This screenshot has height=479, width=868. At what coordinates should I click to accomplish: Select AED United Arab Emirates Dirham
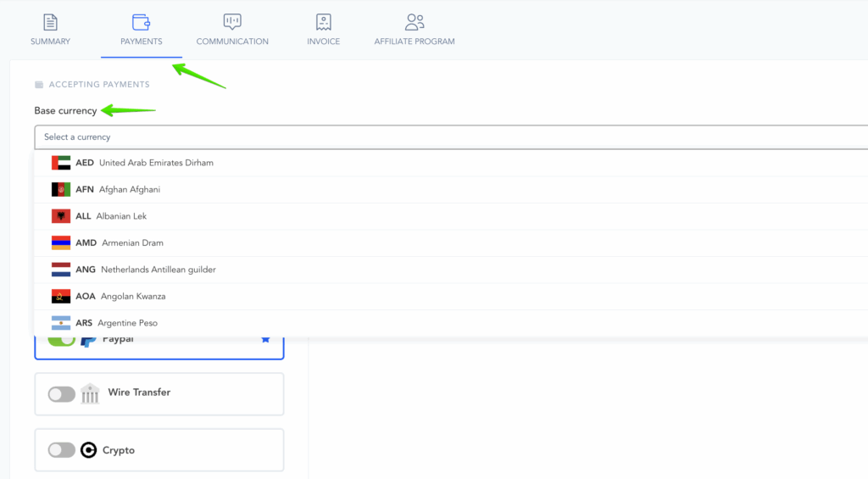(x=156, y=163)
